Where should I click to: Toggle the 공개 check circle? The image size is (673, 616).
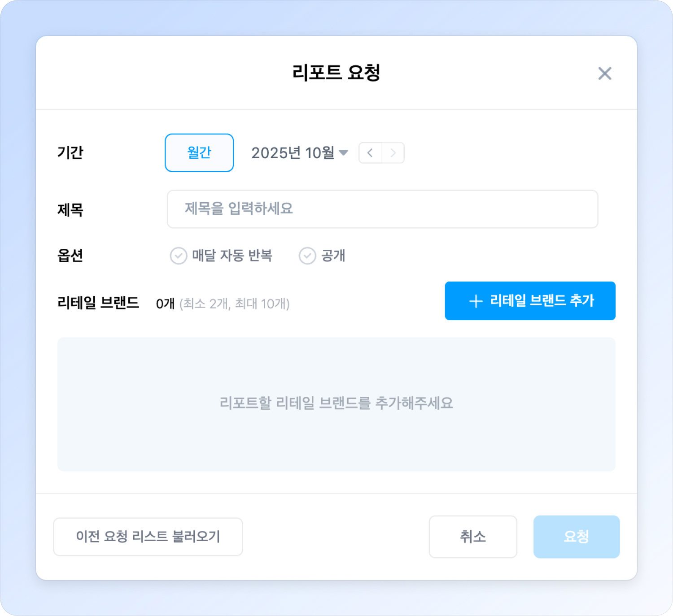tap(307, 256)
